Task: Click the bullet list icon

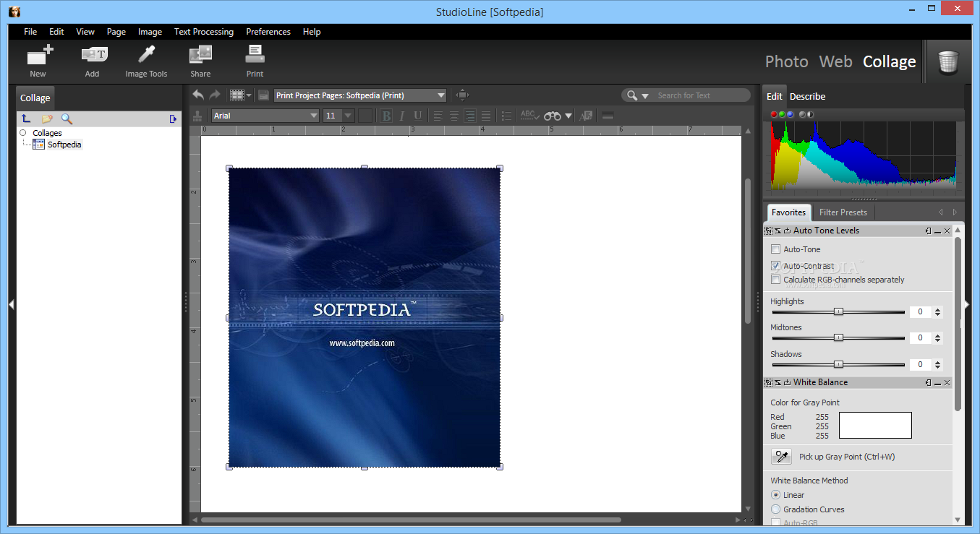Action: click(x=507, y=116)
